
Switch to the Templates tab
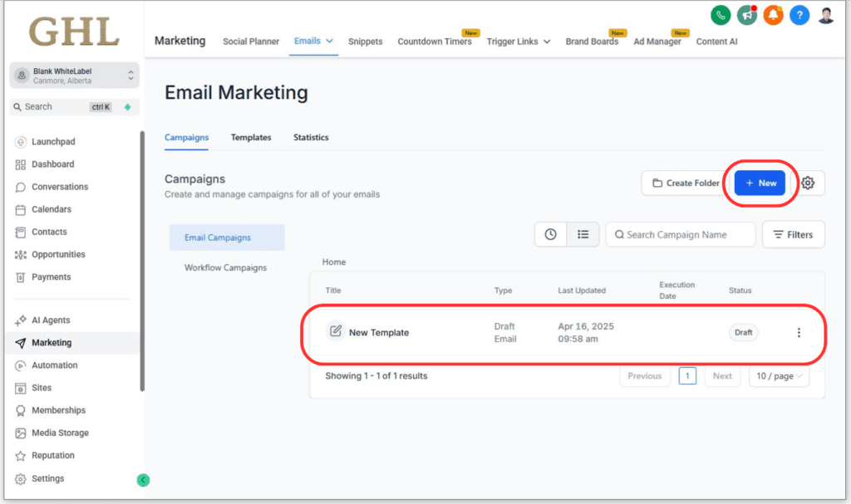tap(251, 137)
